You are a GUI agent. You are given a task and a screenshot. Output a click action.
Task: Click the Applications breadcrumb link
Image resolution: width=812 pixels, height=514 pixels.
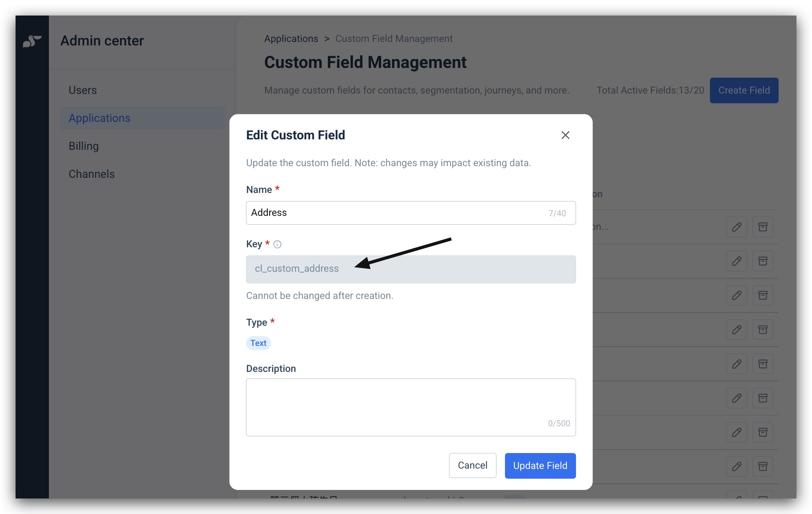291,39
